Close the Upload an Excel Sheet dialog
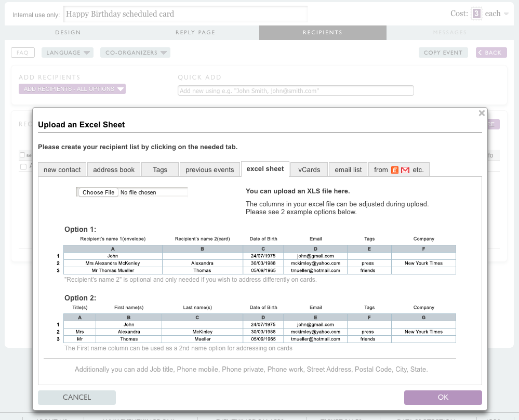The width and height of the screenshot is (519, 420). coord(482,113)
